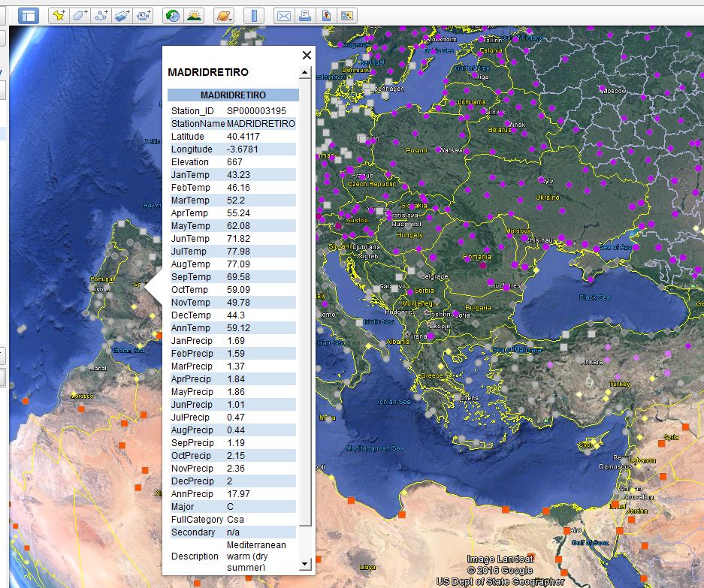Select the Add Polygon tool
Image resolution: width=704 pixels, height=588 pixels.
point(79,14)
